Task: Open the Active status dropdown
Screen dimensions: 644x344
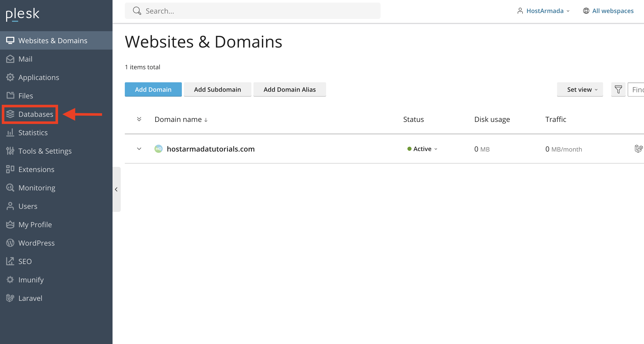Action: point(423,149)
